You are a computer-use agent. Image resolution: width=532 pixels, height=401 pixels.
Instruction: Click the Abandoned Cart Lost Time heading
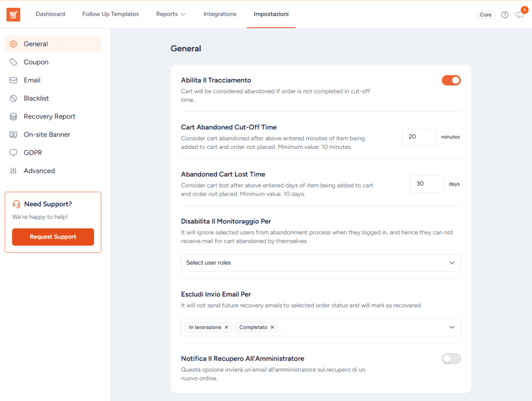[x=223, y=175]
